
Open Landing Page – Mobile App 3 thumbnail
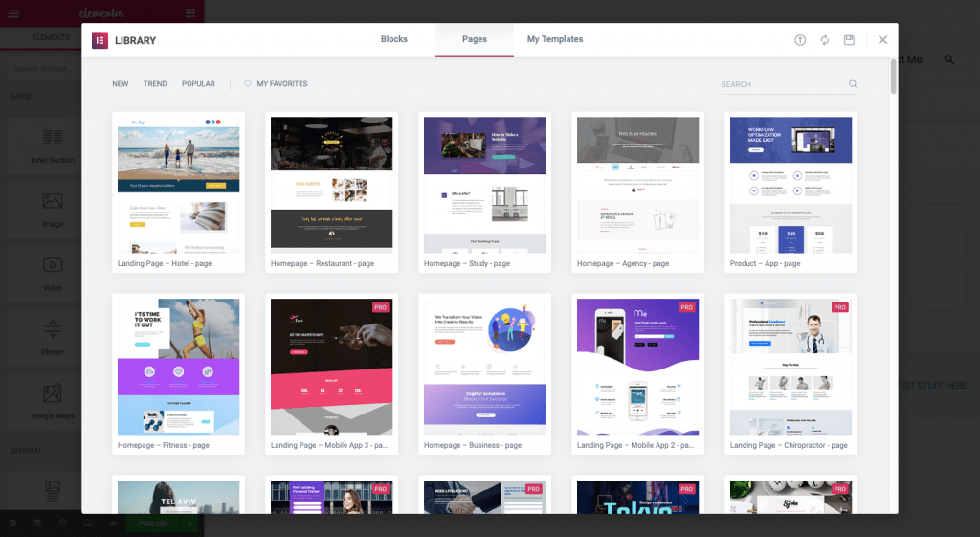coord(331,367)
